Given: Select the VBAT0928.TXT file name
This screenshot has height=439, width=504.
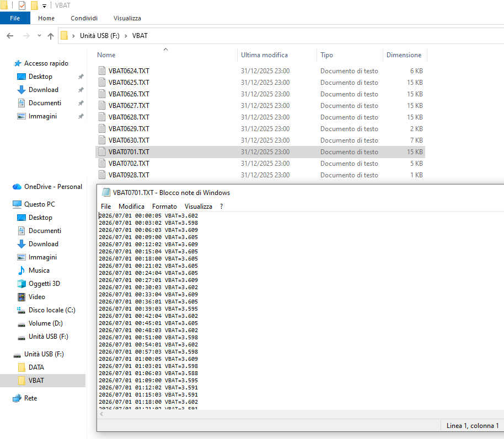Looking at the screenshot, I should point(129,175).
